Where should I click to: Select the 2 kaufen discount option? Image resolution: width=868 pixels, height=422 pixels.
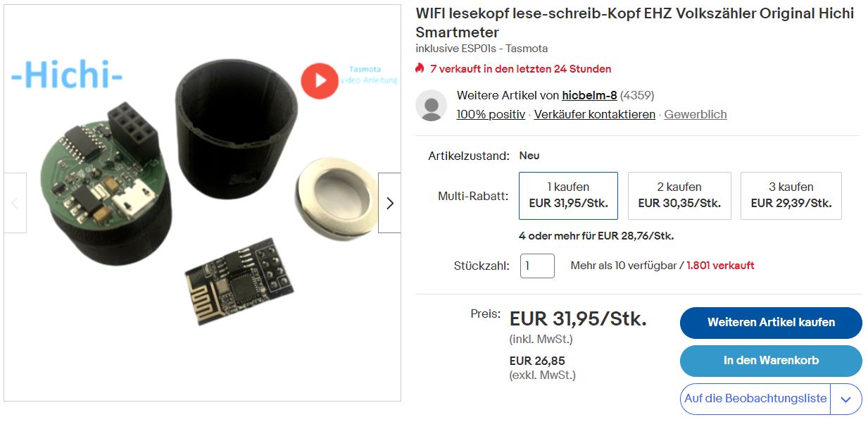pyautogui.click(x=679, y=196)
